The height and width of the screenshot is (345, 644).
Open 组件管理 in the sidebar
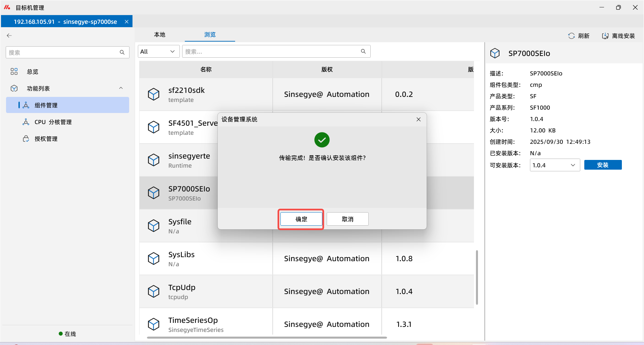(67, 105)
